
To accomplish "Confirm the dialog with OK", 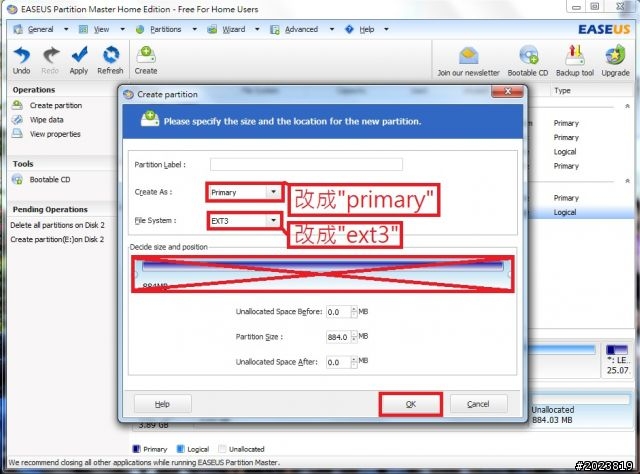I will point(411,404).
